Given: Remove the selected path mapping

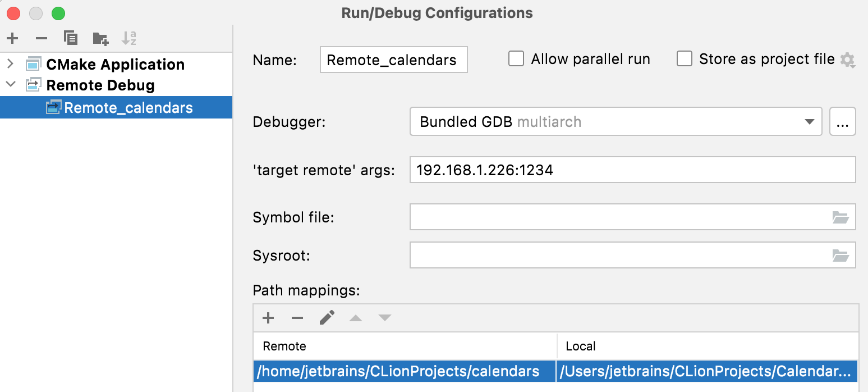Looking at the screenshot, I should [297, 318].
